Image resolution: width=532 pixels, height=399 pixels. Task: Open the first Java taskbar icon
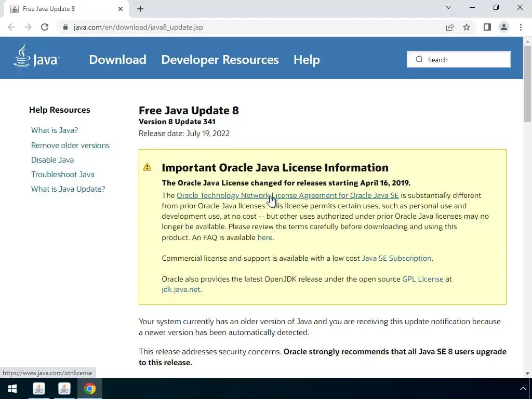point(38,389)
